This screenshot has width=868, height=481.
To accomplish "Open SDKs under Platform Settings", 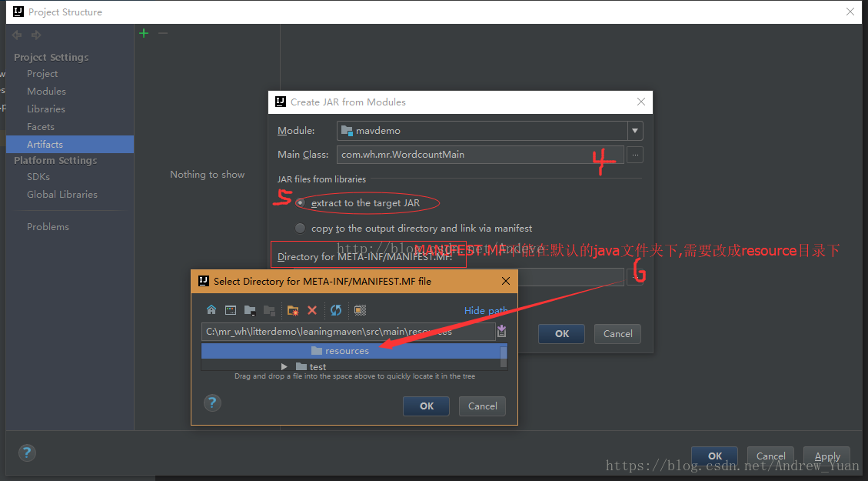I will 38,177.
